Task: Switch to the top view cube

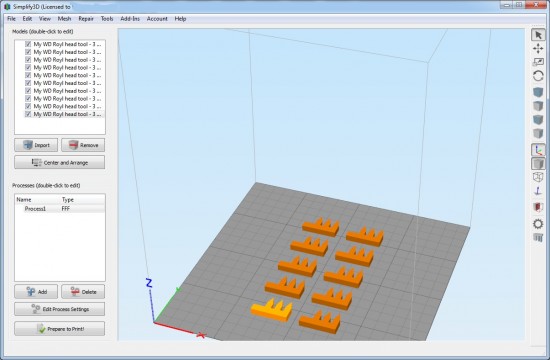Action: pos(538,106)
